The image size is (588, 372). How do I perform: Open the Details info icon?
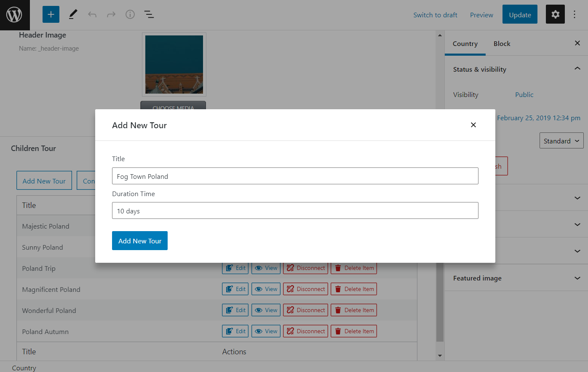(x=130, y=15)
